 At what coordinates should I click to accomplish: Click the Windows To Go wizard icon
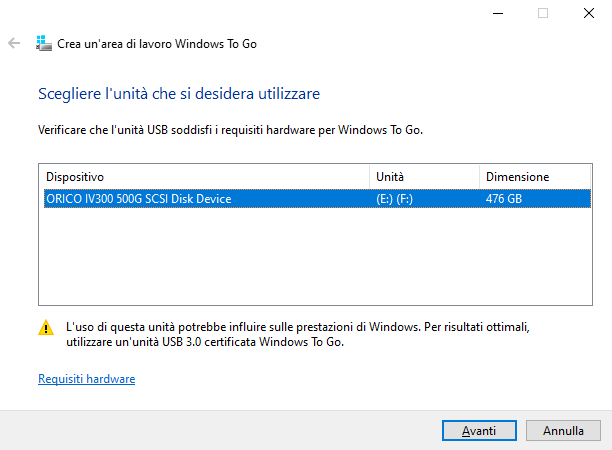[x=43, y=44]
